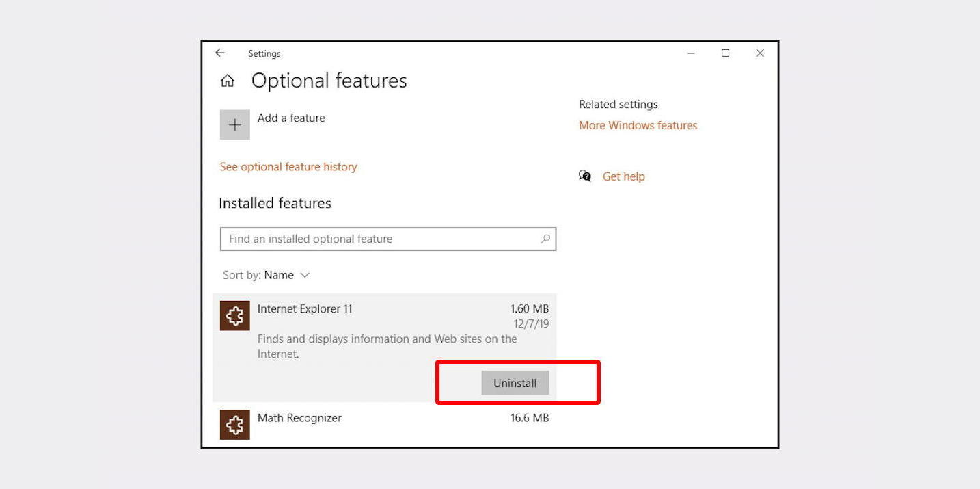Click the Add a feature plus icon

tap(234, 124)
